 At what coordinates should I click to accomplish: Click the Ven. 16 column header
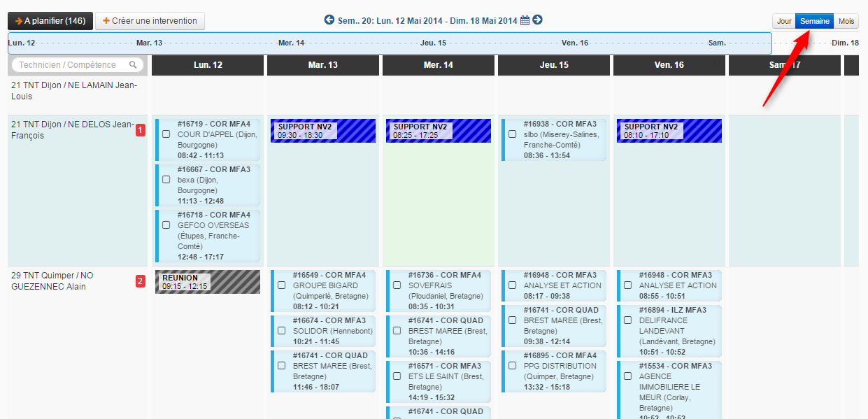pyautogui.click(x=669, y=65)
